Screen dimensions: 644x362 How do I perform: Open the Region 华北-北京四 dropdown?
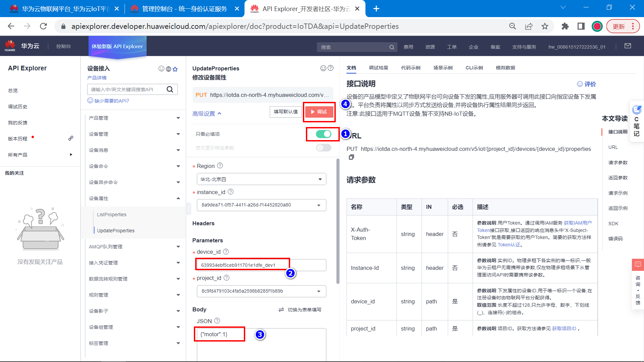tap(261, 179)
